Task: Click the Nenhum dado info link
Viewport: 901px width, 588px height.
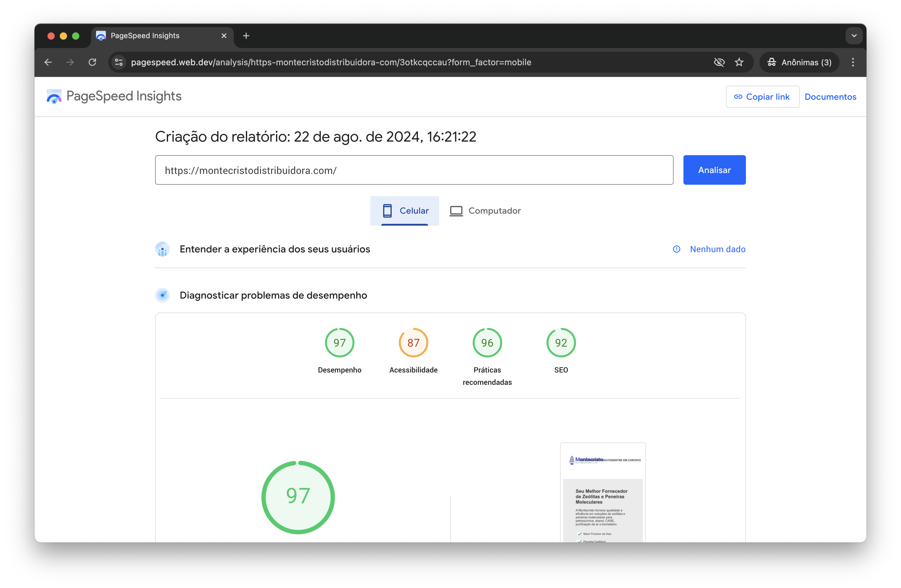Action: (717, 249)
